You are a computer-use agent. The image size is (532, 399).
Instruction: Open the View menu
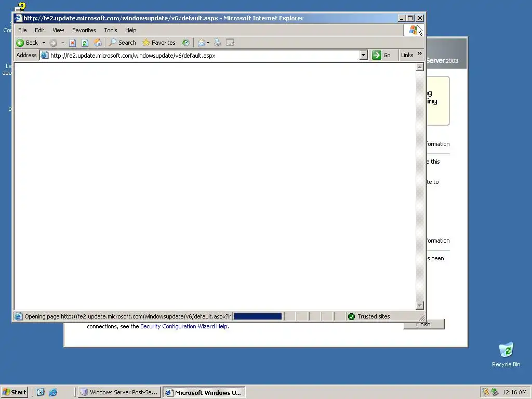pyautogui.click(x=58, y=30)
